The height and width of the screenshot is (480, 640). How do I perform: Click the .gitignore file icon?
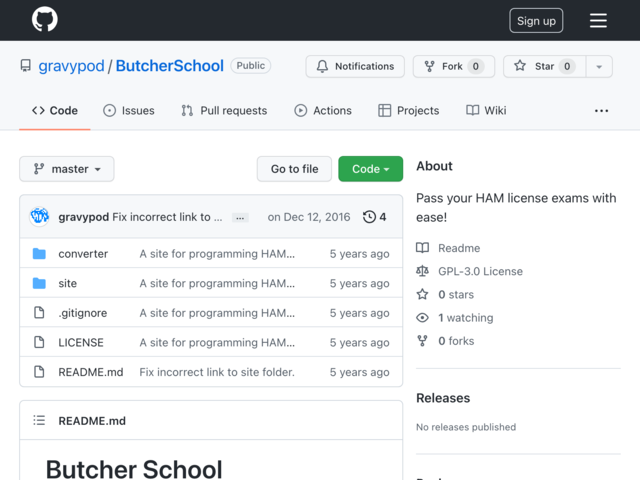[39, 313]
